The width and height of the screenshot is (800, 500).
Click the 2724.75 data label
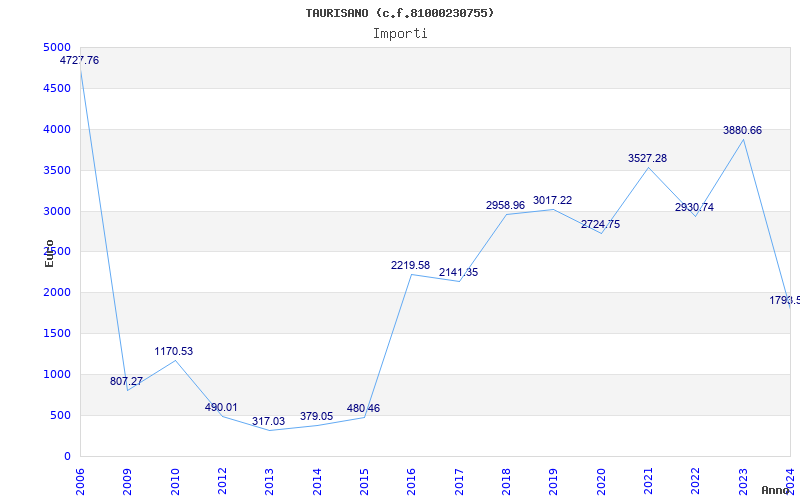[x=601, y=224]
